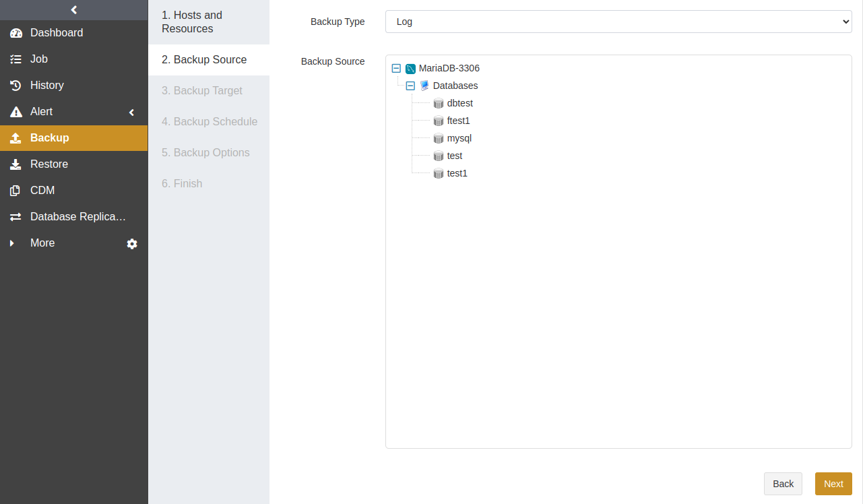Select the mysql database name
The height and width of the screenshot is (504, 863).
point(459,138)
